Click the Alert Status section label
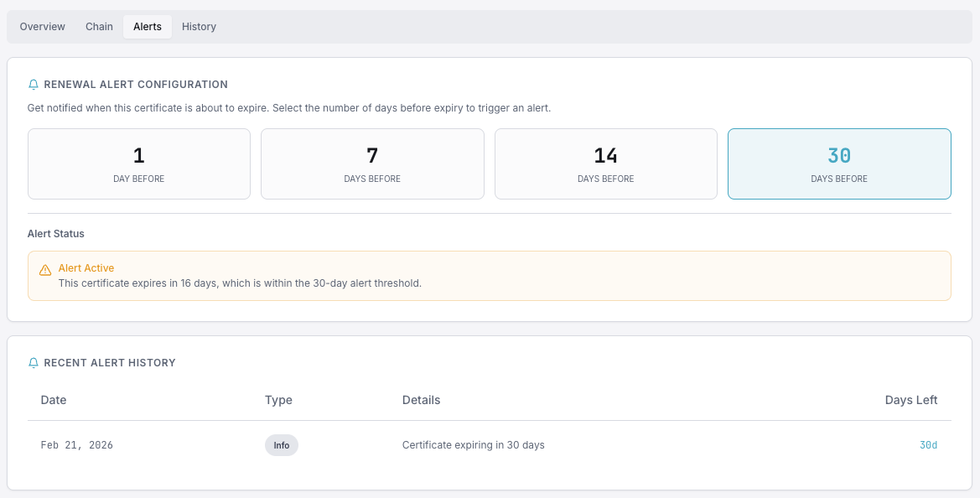Viewport: 980px width, 498px height. point(54,233)
